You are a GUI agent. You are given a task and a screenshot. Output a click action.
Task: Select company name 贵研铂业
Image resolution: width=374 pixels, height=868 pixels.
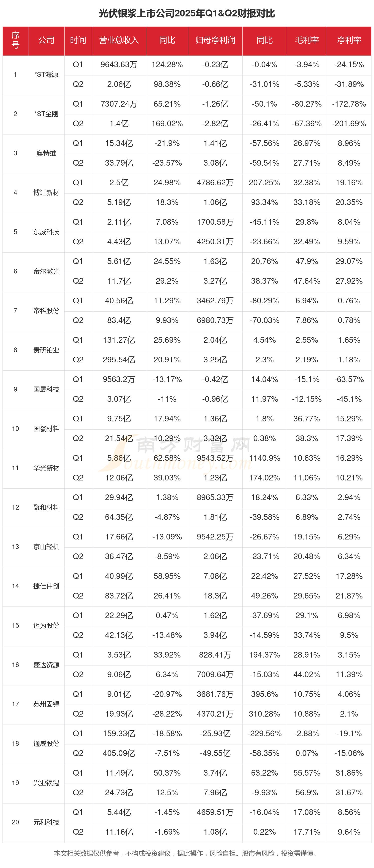tap(46, 350)
